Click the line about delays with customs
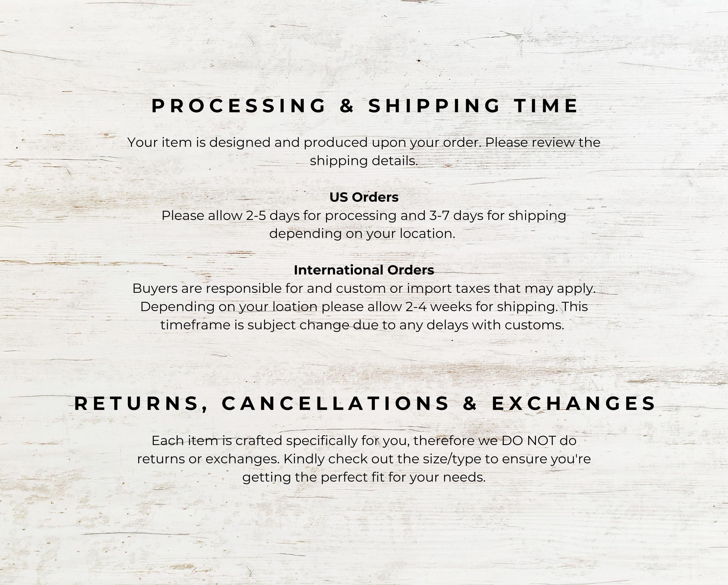Screen dimensions: 728x585 pyautogui.click(x=362, y=325)
